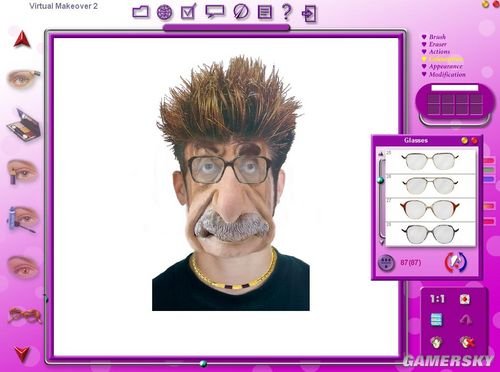Select the Brush menu item

point(437,37)
